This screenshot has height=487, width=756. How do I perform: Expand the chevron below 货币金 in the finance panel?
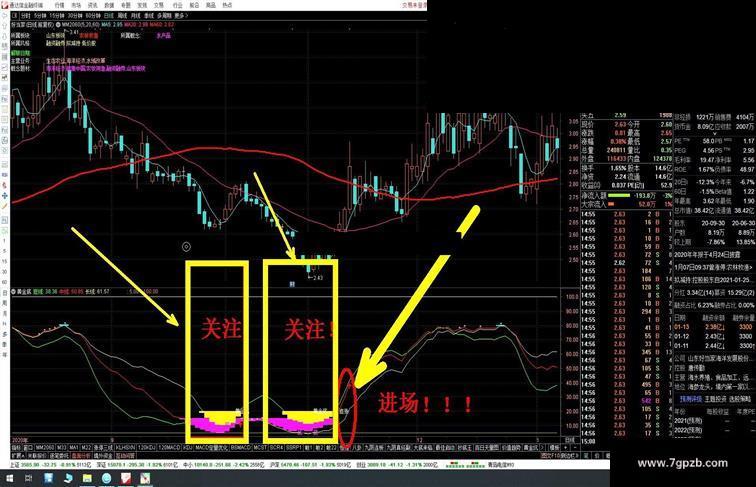coord(715,134)
